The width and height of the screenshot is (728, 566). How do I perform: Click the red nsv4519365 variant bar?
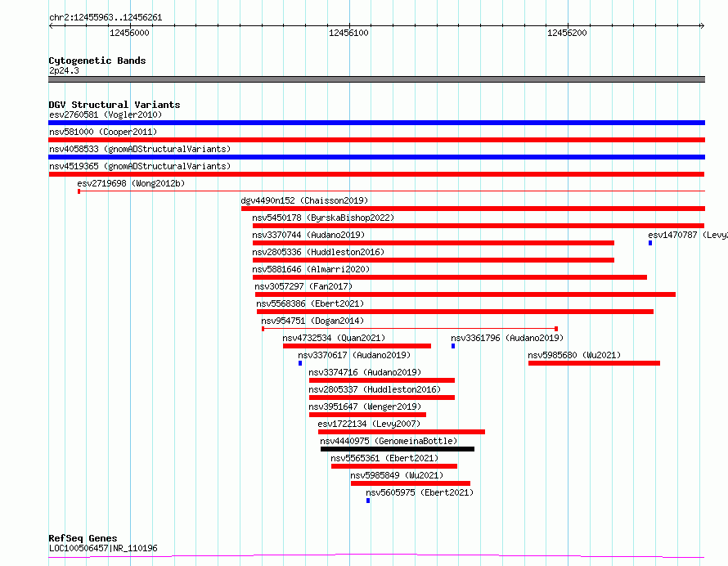tap(376, 174)
